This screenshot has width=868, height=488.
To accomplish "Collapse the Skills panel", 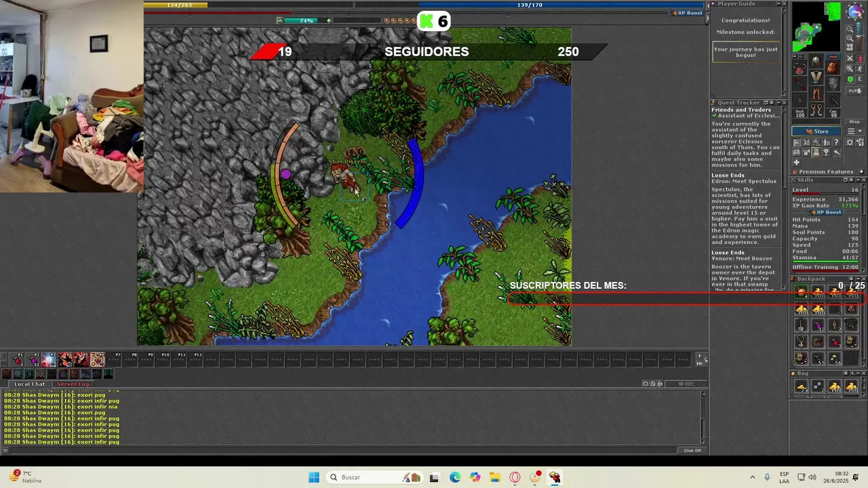I will pos(859,180).
